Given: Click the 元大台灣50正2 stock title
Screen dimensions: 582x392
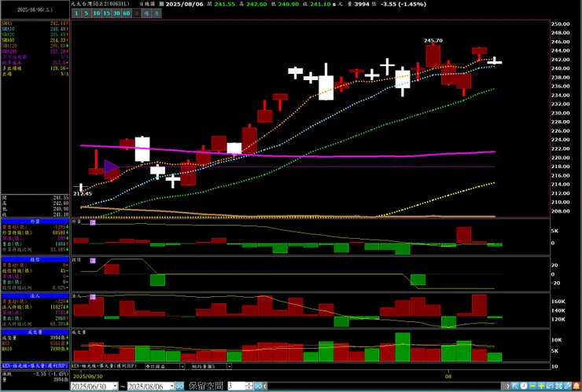Looking at the screenshot, I should pyautogui.click(x=100, y=4).
